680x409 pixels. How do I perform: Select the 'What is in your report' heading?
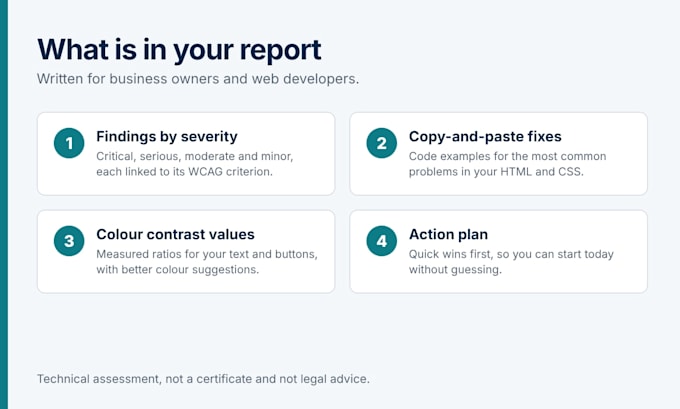coord(179,50)
